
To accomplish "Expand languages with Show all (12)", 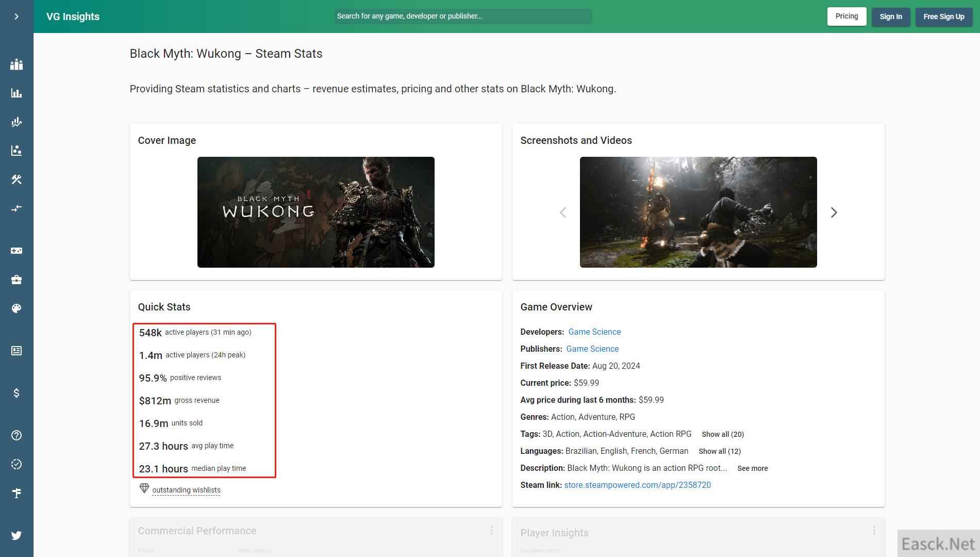I will (x=720, y=451).
